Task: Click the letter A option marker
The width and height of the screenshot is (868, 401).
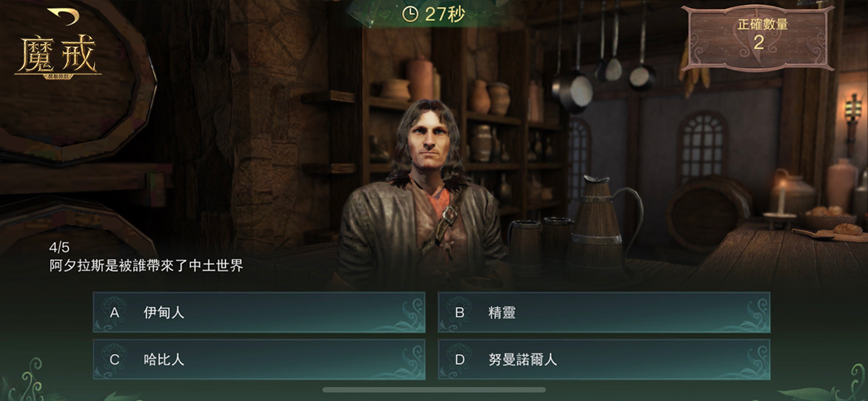Action: pyautogui.click(x=114, y=313)
